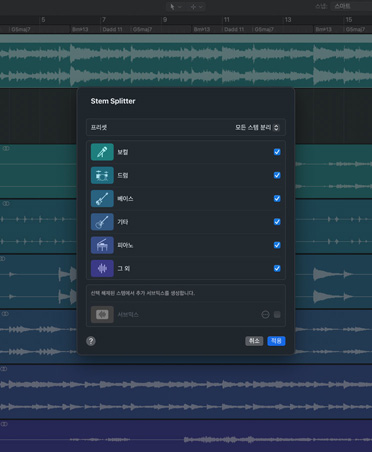Click the piano stem icon (피아노)
Image resolution: width=372 pixels, height=452 pixels.
(x=102, y=245)
